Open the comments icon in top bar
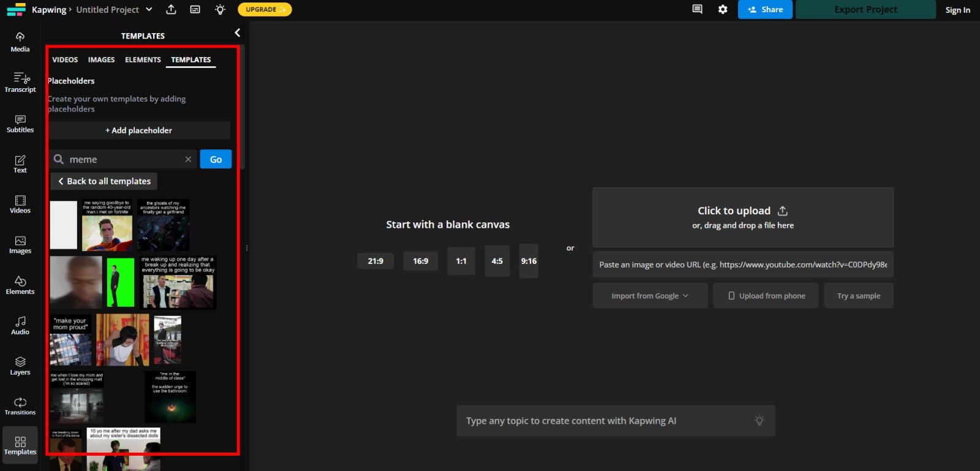980x471 pixels. [x=697, y=9]
